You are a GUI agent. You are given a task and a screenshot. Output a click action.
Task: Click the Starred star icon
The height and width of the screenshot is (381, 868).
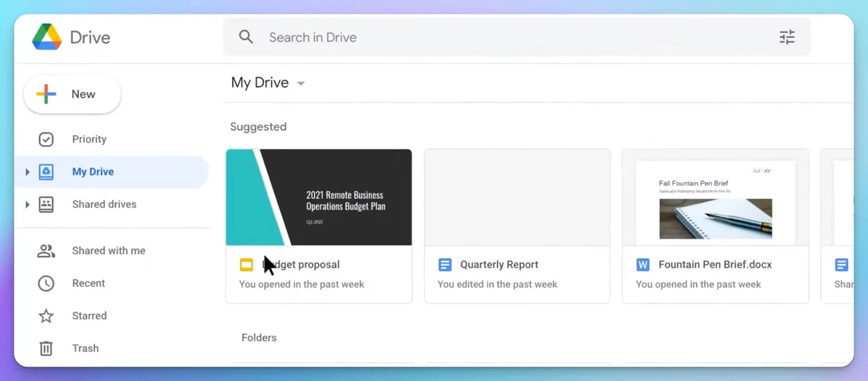tap(46, 316)
